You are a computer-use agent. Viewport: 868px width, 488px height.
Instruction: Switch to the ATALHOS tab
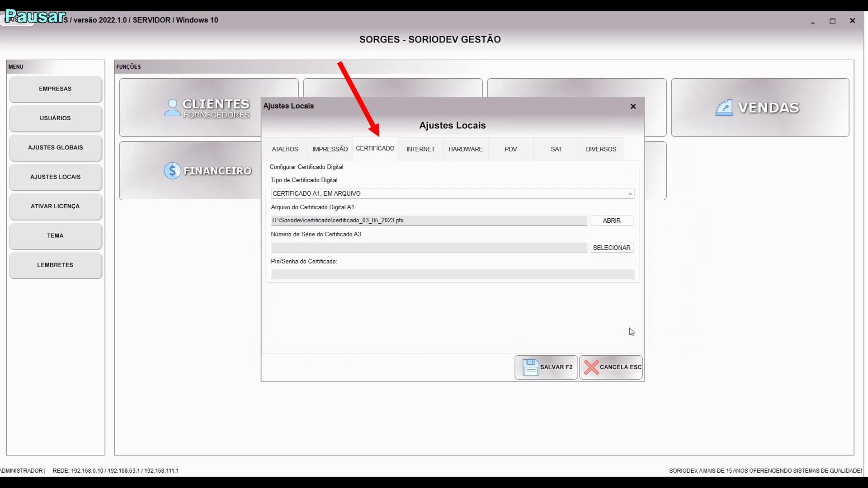285,149
